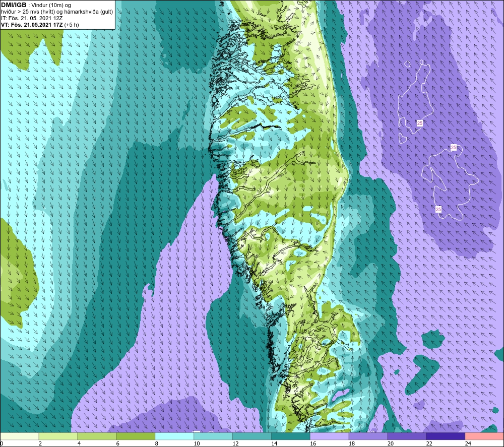Click the 8–10 m/s light cyan legend swatch
Image resolution: width=504 pixels, height=447 pixels.
coord(174,436)
